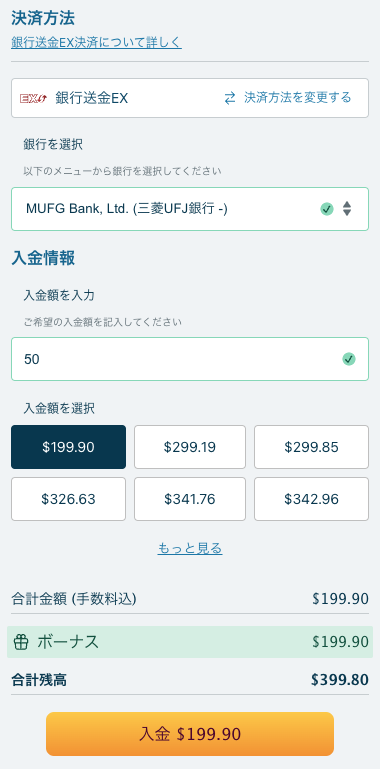Click the 銀行送金EX payment method box
The width and height of the screenshot is (380, 769).
click(190, 98)
